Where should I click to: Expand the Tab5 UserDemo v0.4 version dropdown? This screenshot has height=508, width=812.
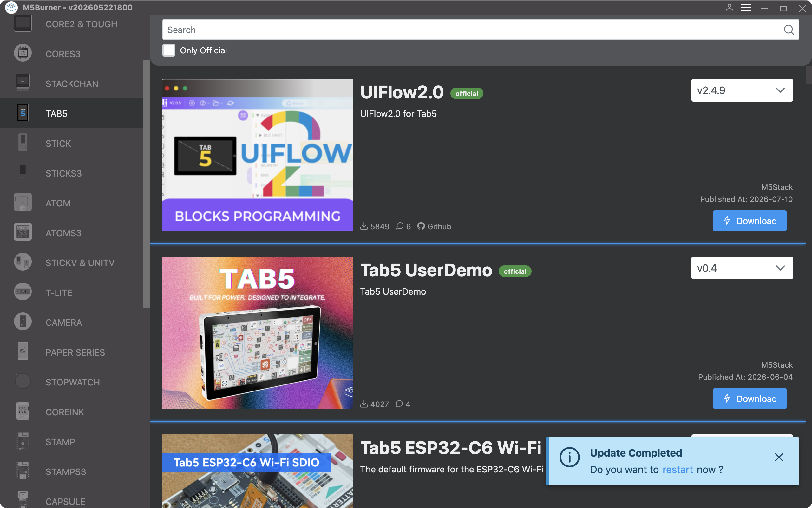pos(742,268)
